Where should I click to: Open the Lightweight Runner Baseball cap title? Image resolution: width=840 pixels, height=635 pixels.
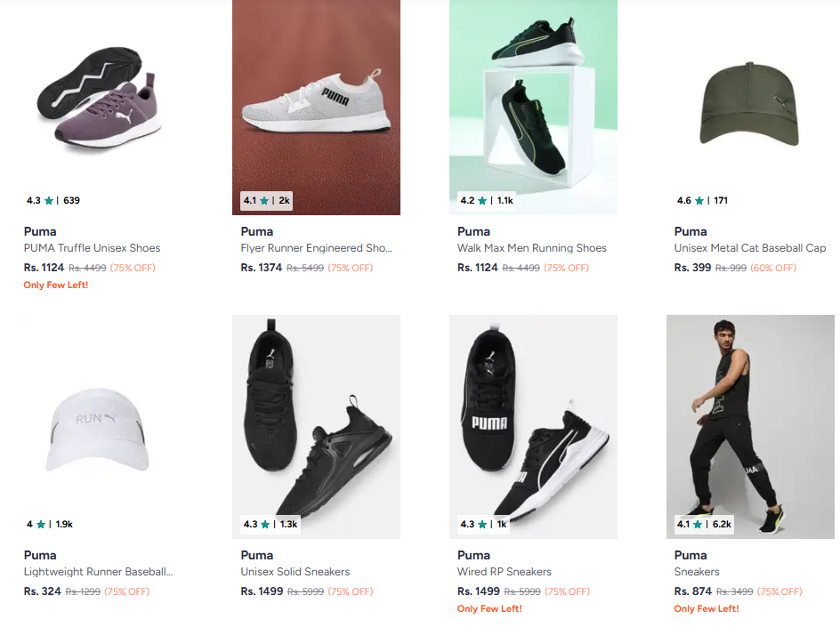[x=98, y=572]
